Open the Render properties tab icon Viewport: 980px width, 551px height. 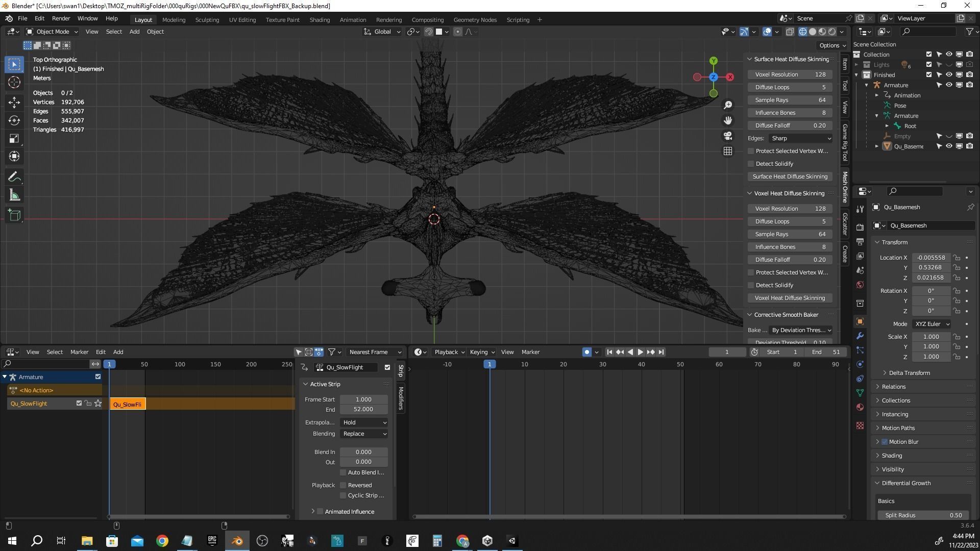coord(860,227)
